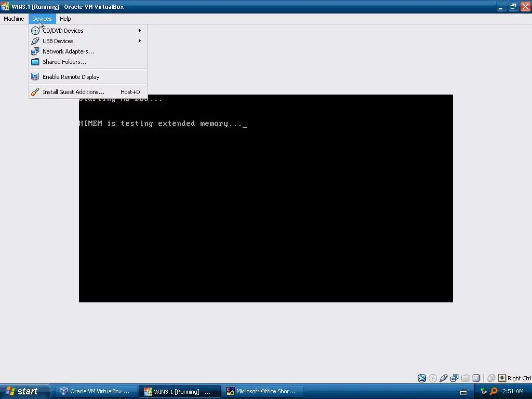The image size is (532, 399).
Task: Click the 2:51 AM system clock
Action: pyautogui.click(x=513, y=391)
